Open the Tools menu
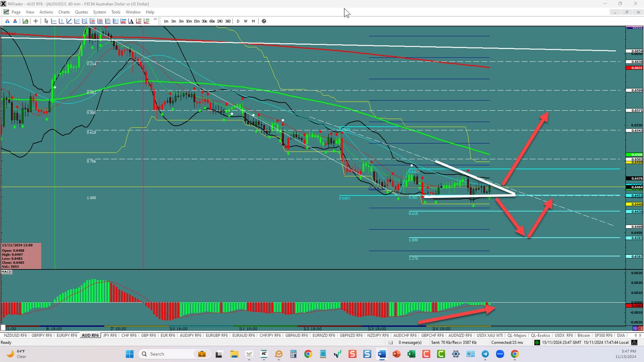 pos(116,12)
